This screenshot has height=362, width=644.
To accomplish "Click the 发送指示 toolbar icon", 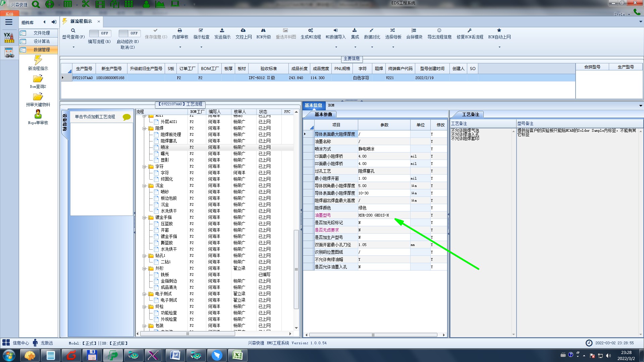I will click(222, 31).
